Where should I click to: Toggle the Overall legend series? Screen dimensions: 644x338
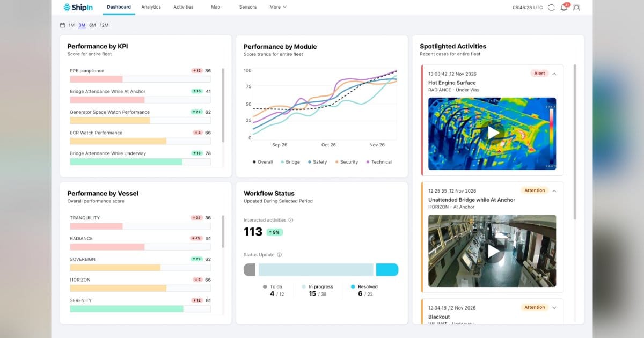click(x=262, y=162)
